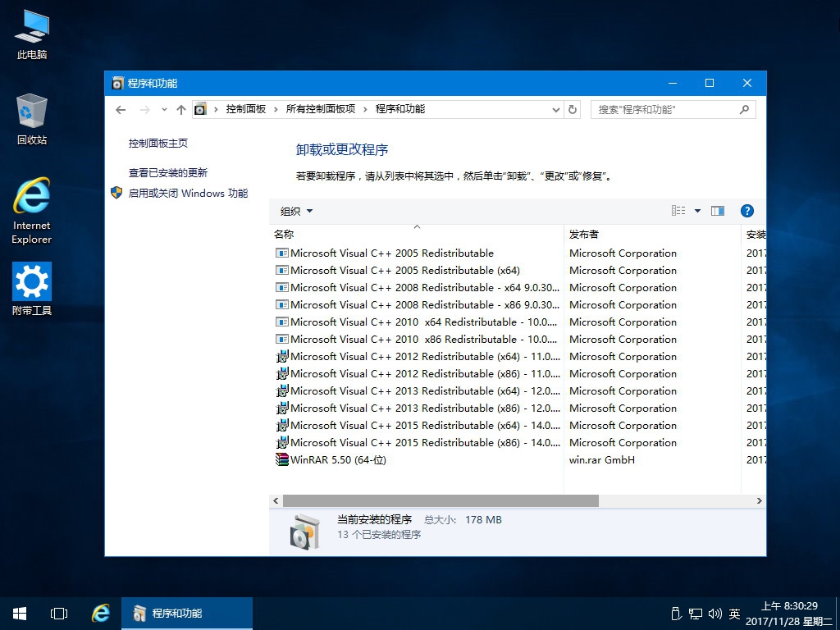Screen dimensions: 840x630
Task: Open recent locations dropdown arrow
Action: point(164,109)
